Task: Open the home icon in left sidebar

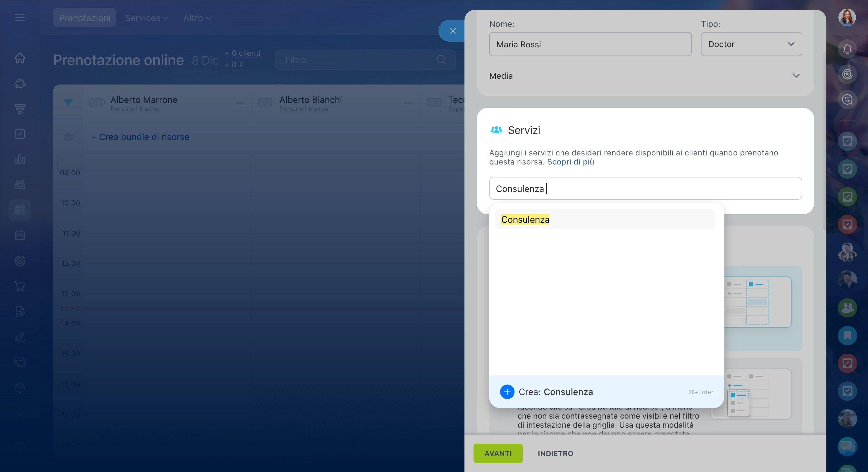Action: click(20, 58)
